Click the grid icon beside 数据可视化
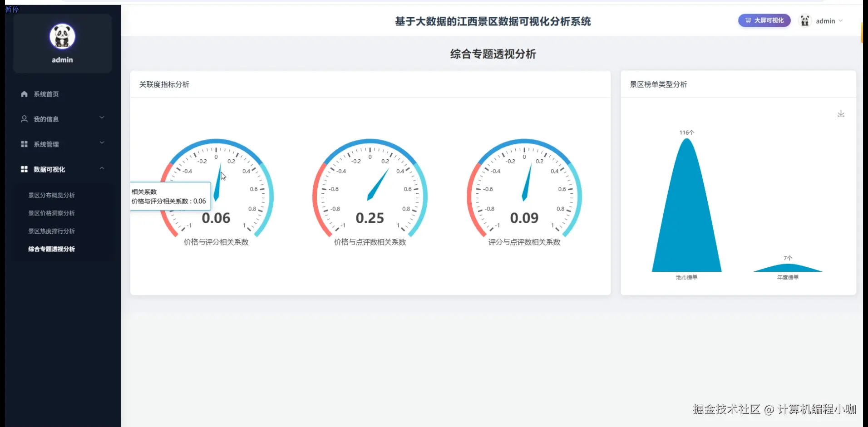The height and width of the screenshot is (427, 868). (24, 169)
